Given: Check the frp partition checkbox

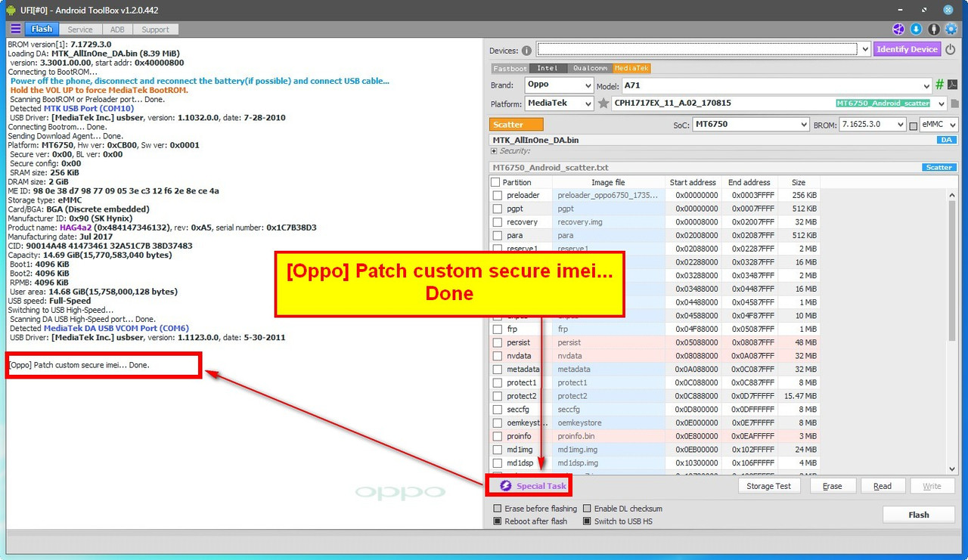Looking at the screenshot, I should pos(497,330).
